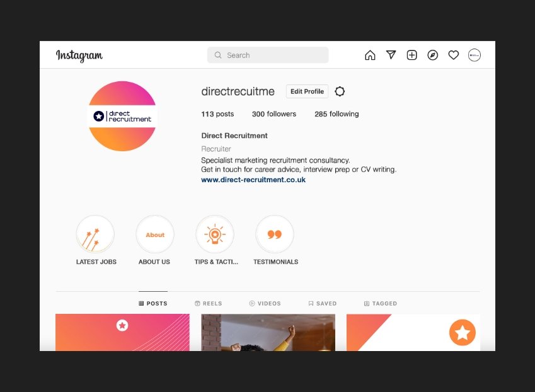View the 300 followers list

(x=274, y=114)
